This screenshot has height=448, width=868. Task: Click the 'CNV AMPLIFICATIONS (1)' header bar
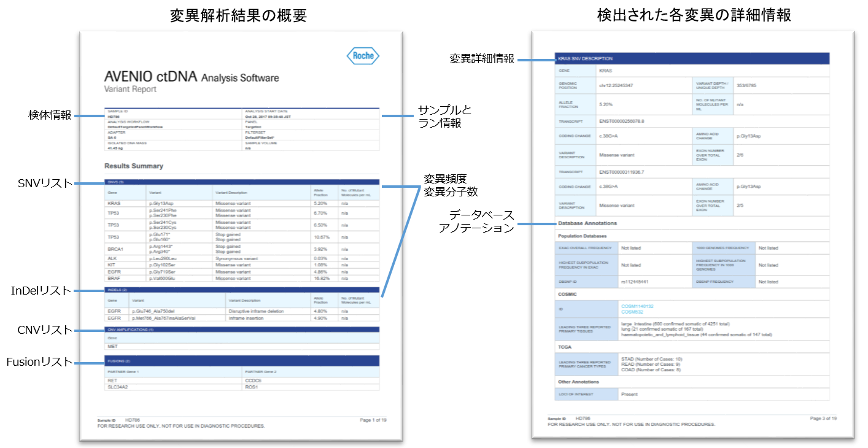click(x=242, y=330)
